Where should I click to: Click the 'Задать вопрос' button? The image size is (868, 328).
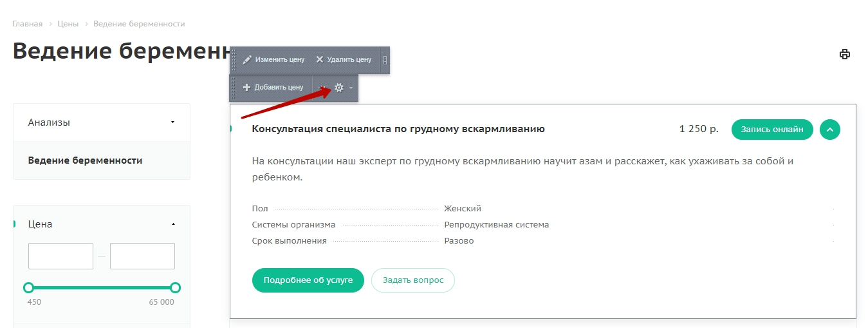(x=413, y=280)
